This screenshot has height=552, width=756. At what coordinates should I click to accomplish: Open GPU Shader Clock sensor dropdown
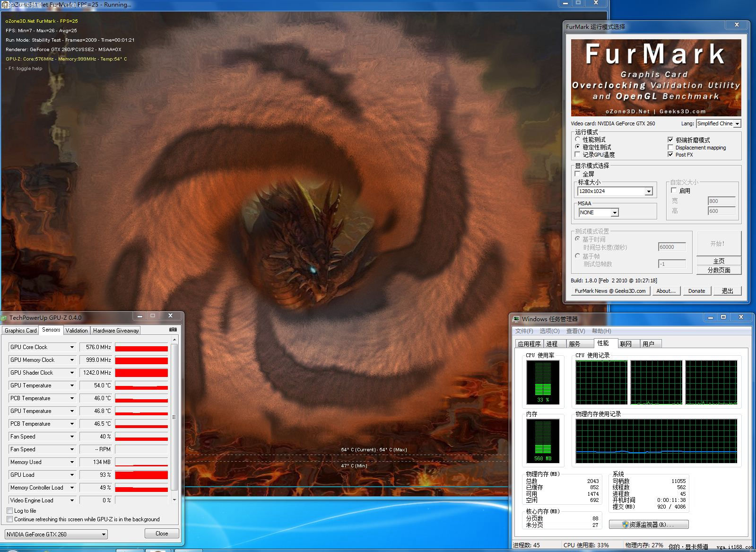(x=72, y=373)
